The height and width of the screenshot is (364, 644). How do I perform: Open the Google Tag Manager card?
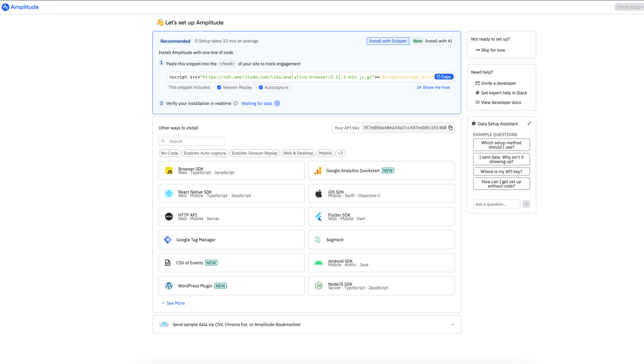[231, 240]
